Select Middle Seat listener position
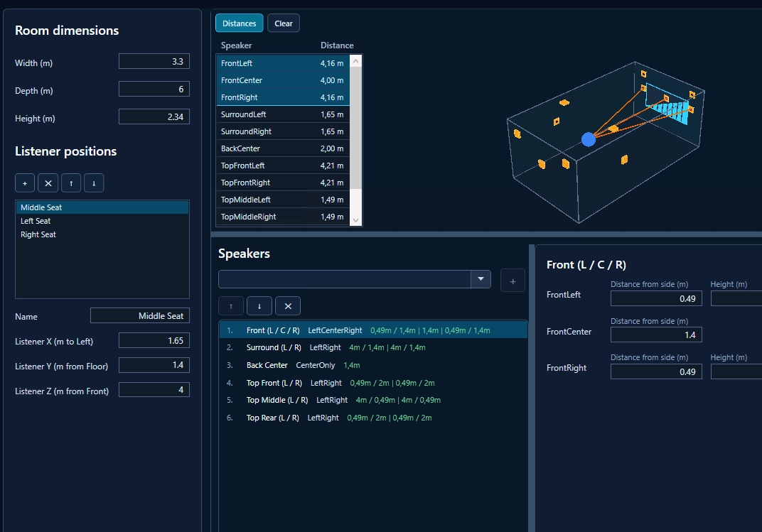This screenshot has height=532, width=762. pos(102,207)
